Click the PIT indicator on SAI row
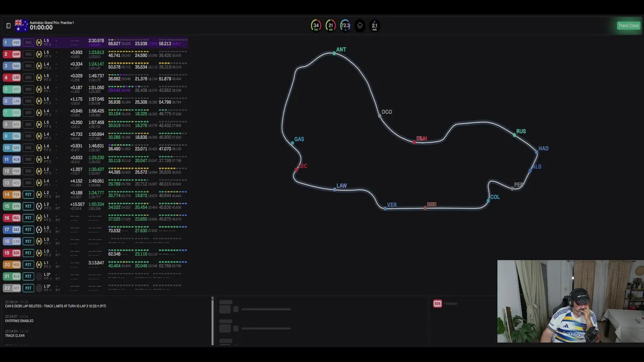This screenshot has width=644, height=362. 28,230
